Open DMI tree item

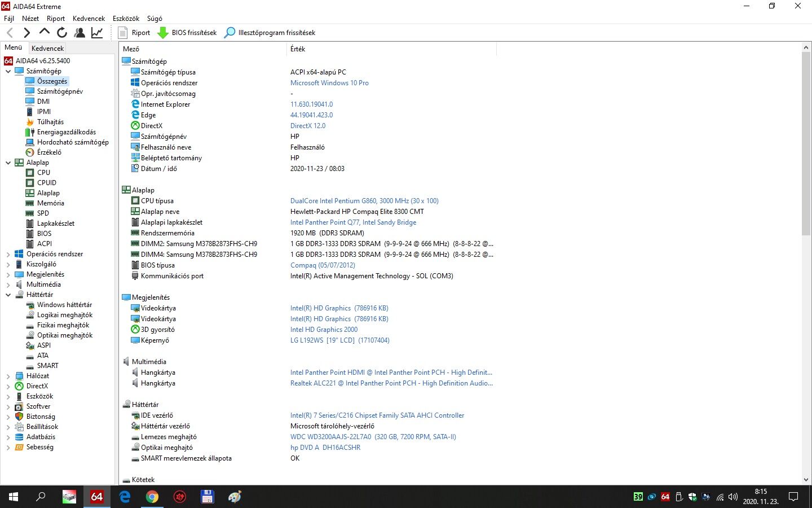point(43,102)
